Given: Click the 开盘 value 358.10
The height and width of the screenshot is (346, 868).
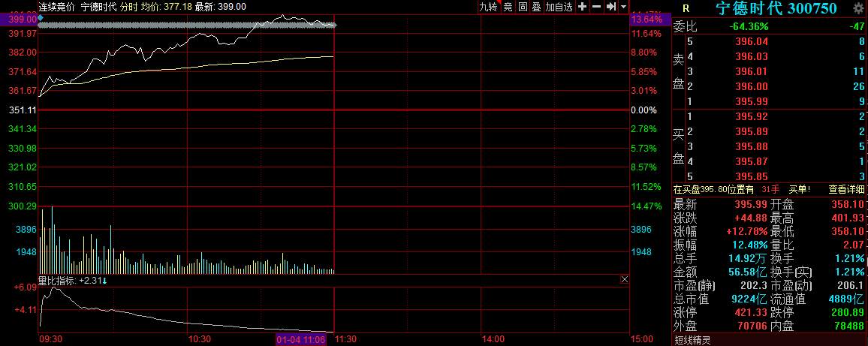Looking at the screenshot, I should click(848, 204).
